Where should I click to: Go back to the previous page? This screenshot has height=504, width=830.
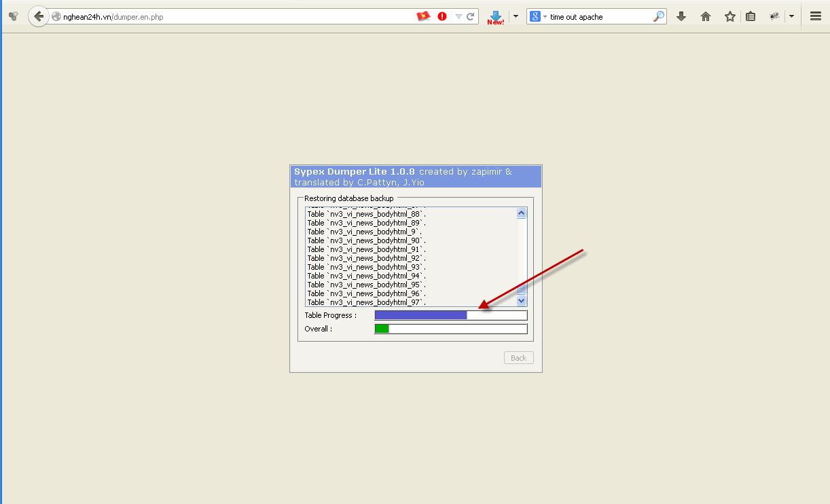[x=39, y=16]
